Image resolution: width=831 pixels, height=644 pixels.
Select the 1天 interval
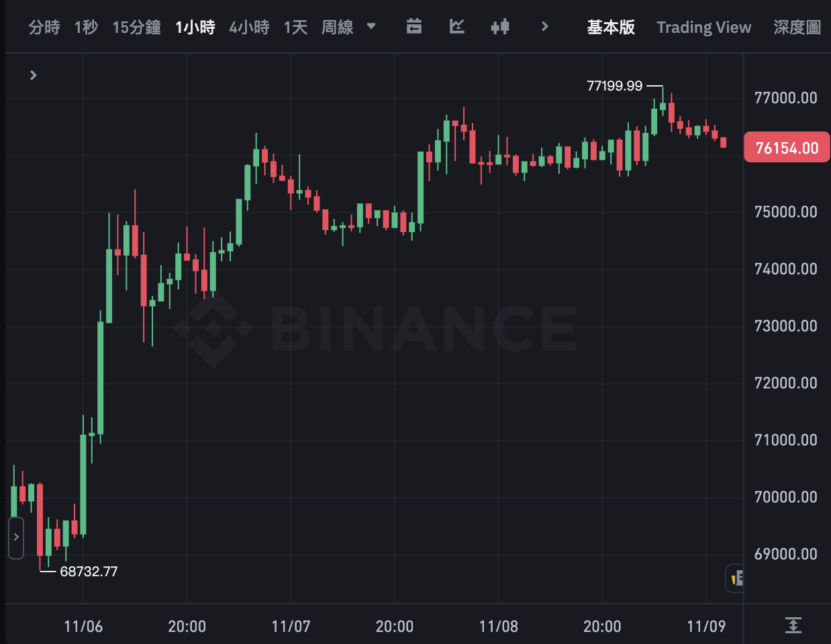295,28
